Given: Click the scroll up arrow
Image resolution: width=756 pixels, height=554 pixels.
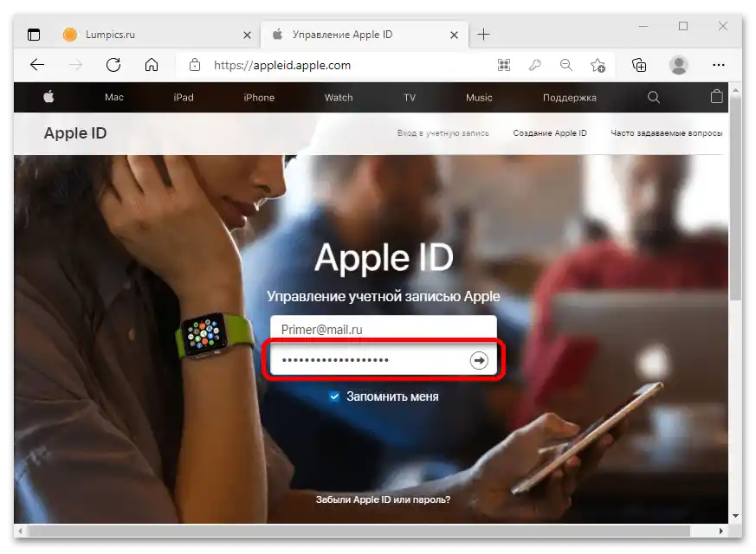Looking at the screenshot, I should 735,90.
